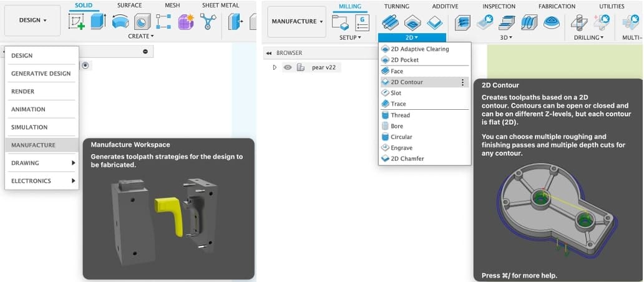The image size is (644, 282).
Task: Open the SETUP panel dropdown
Action: 350,37
